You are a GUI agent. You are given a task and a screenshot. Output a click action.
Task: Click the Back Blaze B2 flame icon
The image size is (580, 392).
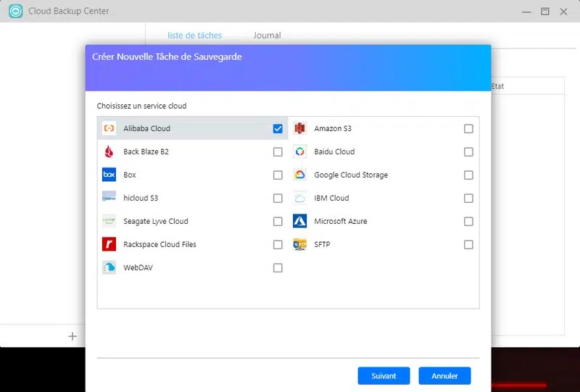(x=109, y=151)
